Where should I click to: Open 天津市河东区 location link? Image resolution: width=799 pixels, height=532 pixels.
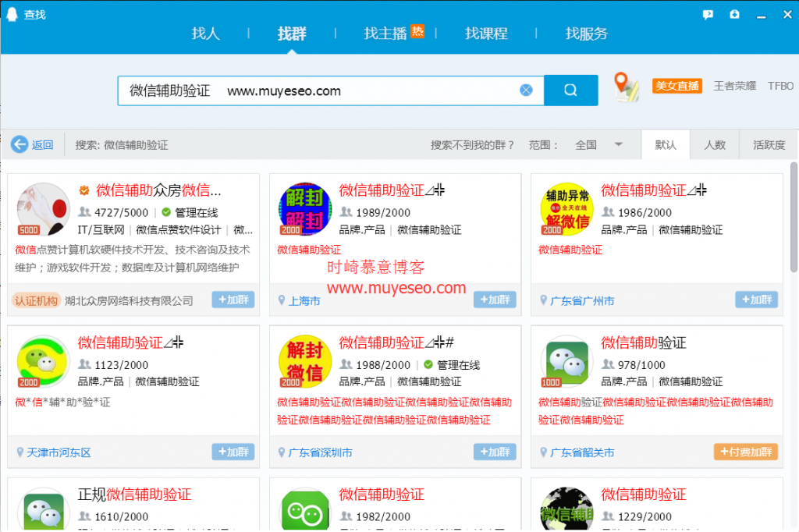click(x=59, y=452)
